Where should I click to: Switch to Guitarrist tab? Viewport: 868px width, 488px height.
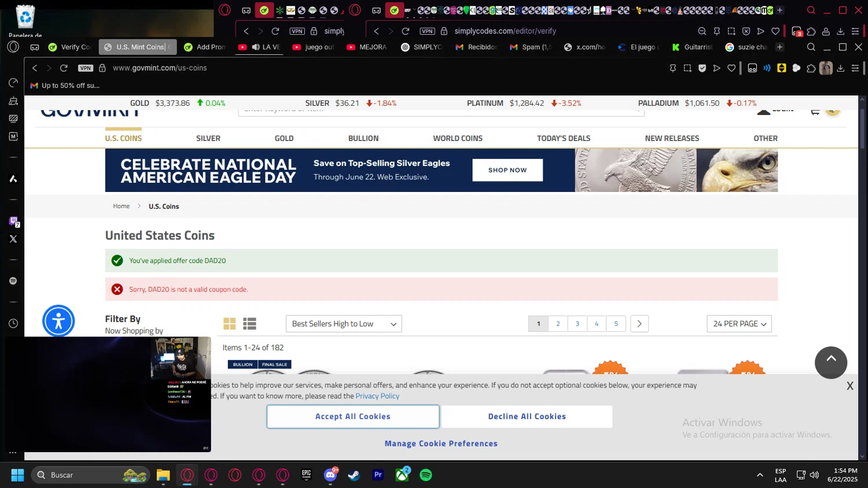(x=693, y=47)
